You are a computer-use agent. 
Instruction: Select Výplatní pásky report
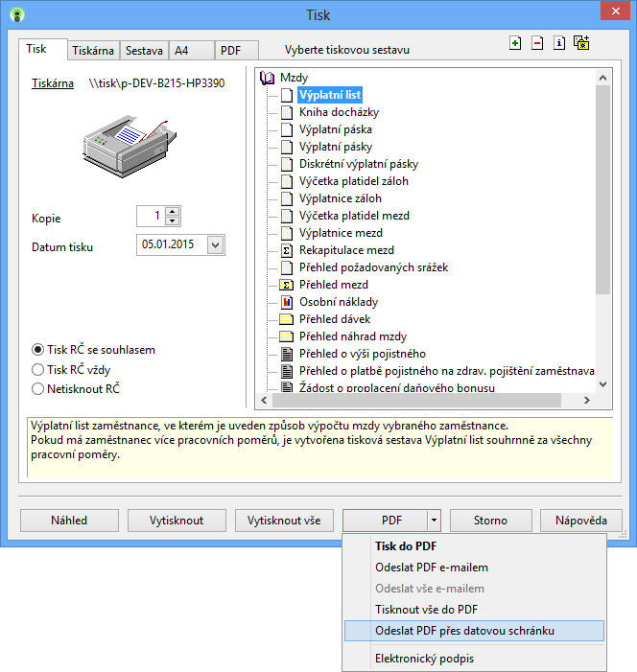(336, 147)
